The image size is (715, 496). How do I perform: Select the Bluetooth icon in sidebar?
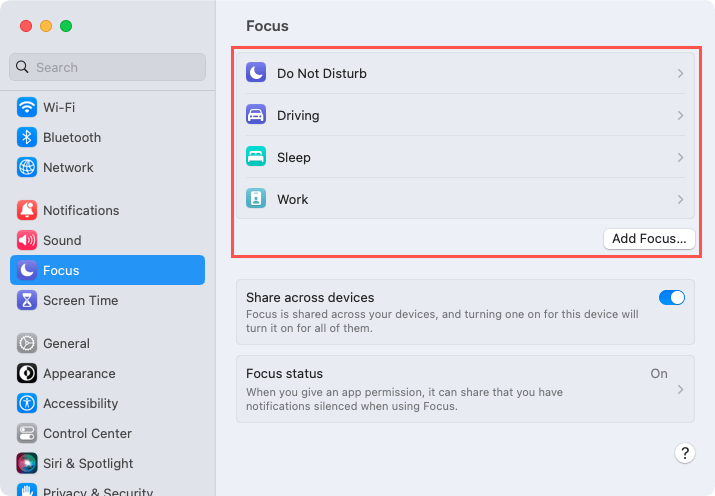[x=27, y=137]
